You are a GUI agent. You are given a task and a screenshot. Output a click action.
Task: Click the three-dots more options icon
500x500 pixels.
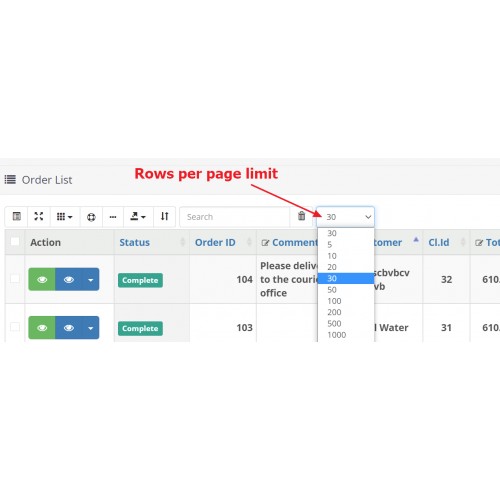[x=113, y=217]
